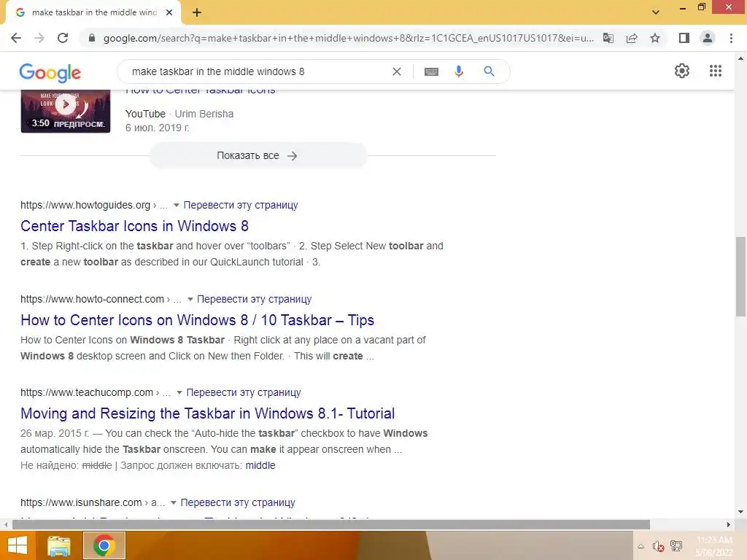Open Google Translate icon in address bar
This screenshot has height=560, width=747.
coord(608,38)
